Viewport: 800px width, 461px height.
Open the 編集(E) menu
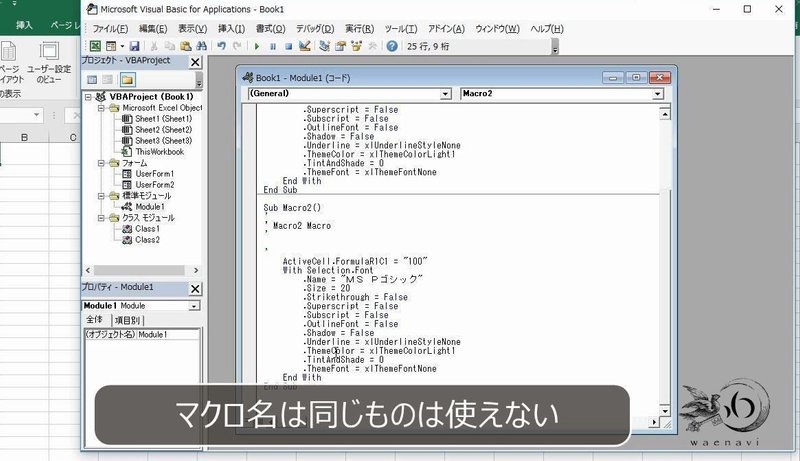[153, 29]
